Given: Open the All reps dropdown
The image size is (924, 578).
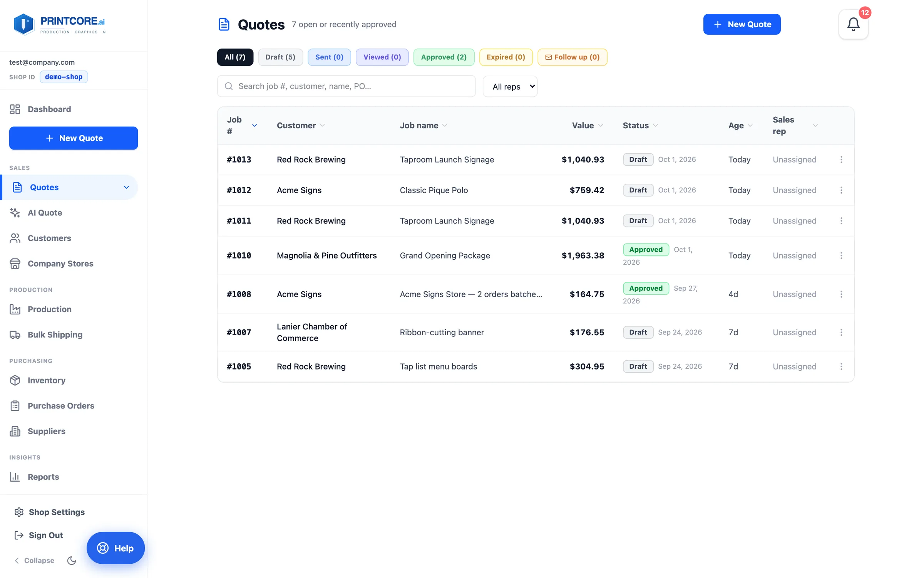Looking at the screenshot, I should pyautogui.click(x=510, y=86).
